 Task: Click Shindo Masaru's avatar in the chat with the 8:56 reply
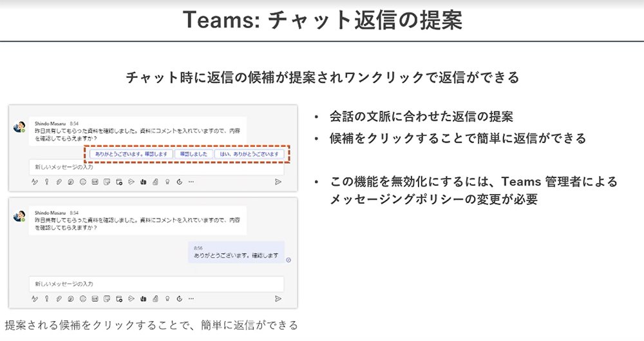pos(19,216)
